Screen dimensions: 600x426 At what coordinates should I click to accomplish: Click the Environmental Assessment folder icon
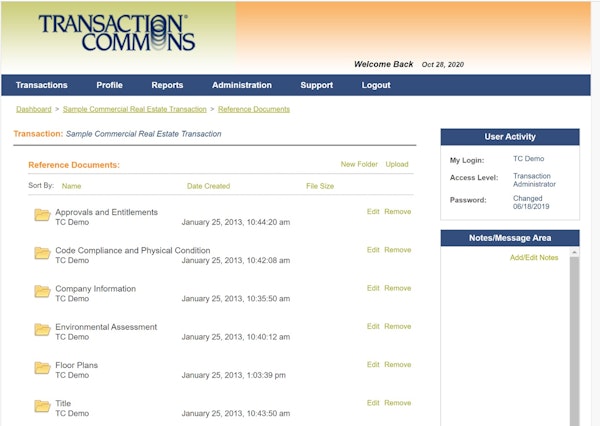tap(42, 329)
